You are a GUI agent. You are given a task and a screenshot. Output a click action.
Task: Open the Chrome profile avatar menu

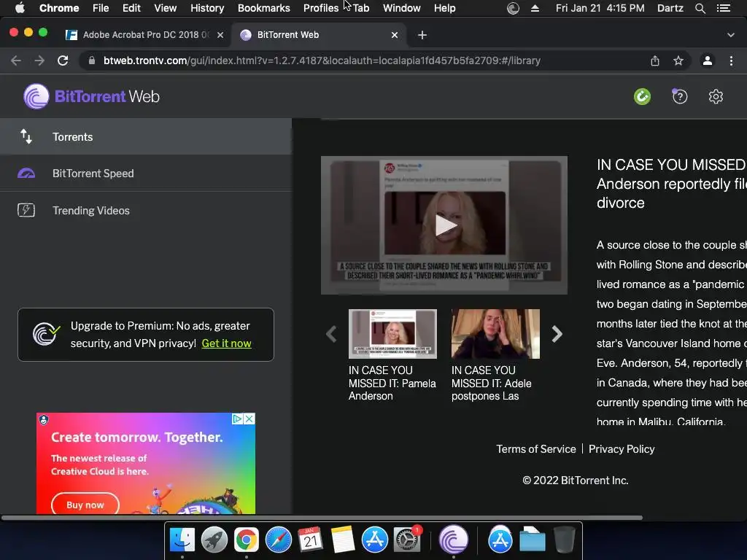pos(708,61)
